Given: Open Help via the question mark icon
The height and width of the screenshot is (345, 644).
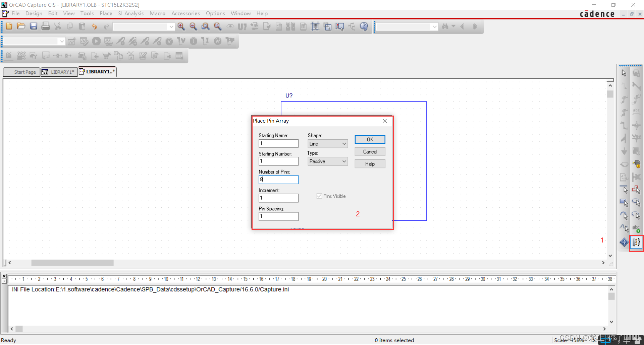Looking at the screenshot, I should [364, 26].
